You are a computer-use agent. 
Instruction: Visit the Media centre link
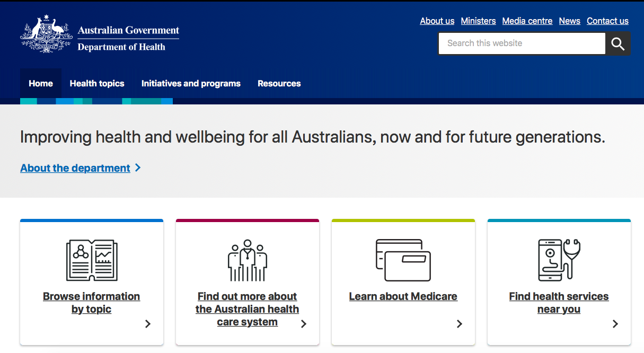pos(527,21)
